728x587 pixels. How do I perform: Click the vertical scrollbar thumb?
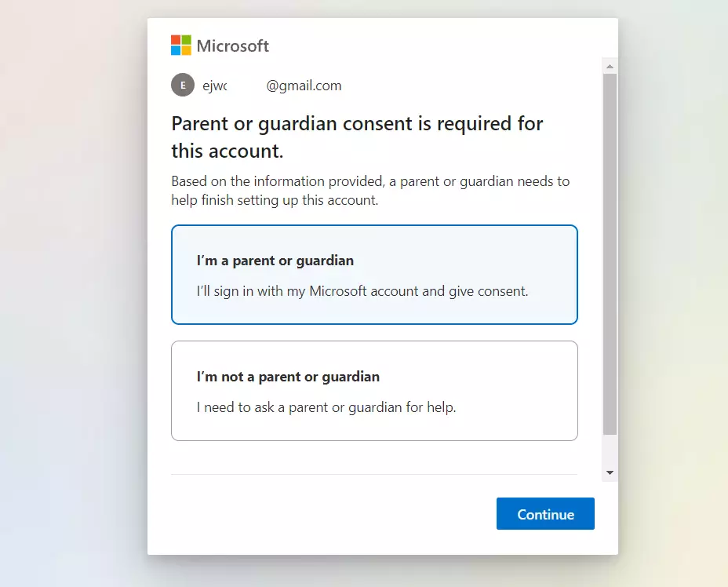pos(610,254)
